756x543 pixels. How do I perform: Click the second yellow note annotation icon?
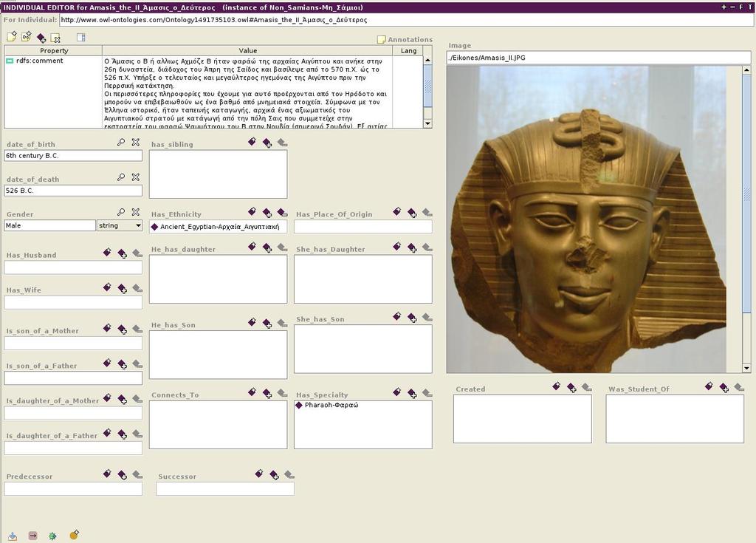(27, 37)
